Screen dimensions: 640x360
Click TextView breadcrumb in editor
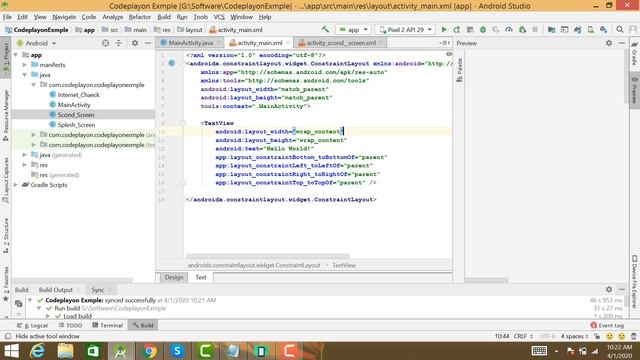point(344,265)
